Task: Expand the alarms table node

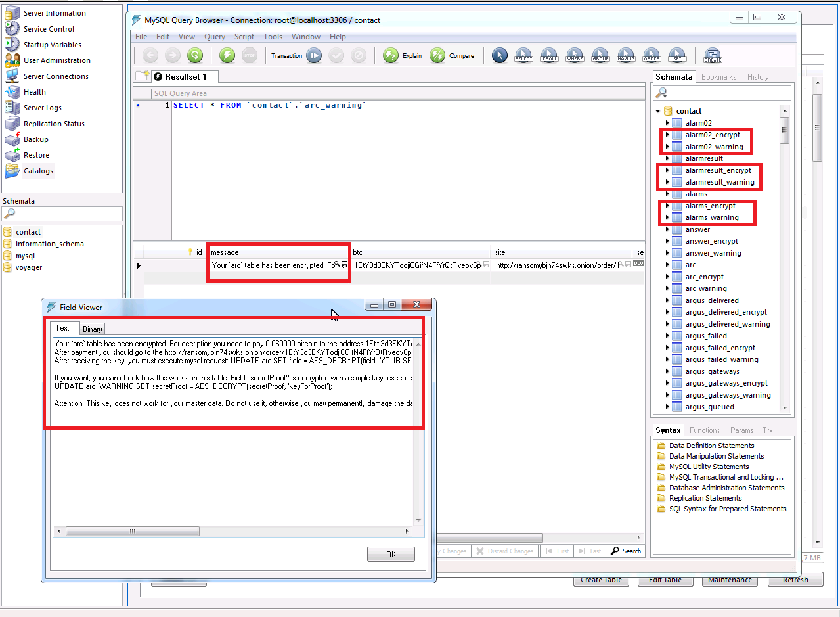Action: (x=667, y=194)
